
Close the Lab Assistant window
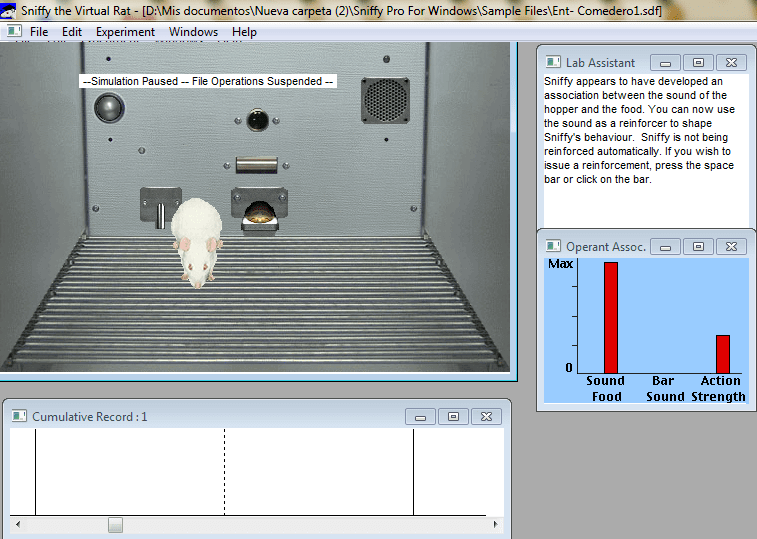coord(731,63)
